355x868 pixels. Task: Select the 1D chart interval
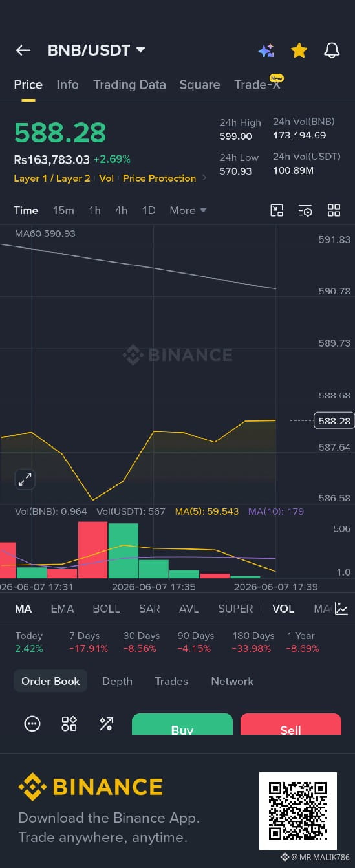coord(149,210)
